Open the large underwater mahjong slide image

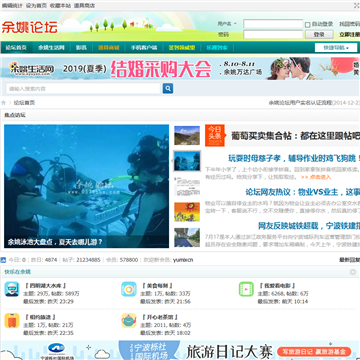tap(86, 186)
